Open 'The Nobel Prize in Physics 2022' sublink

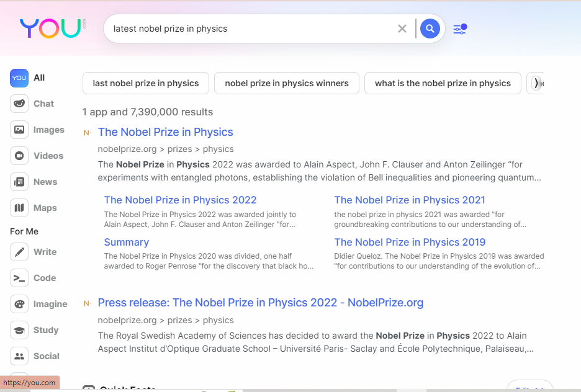pos(180,200)
